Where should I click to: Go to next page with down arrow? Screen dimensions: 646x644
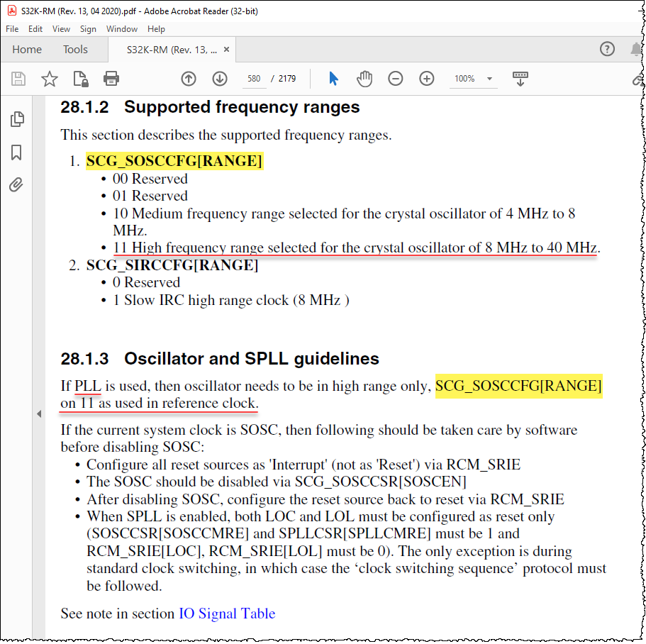(220, 79)
